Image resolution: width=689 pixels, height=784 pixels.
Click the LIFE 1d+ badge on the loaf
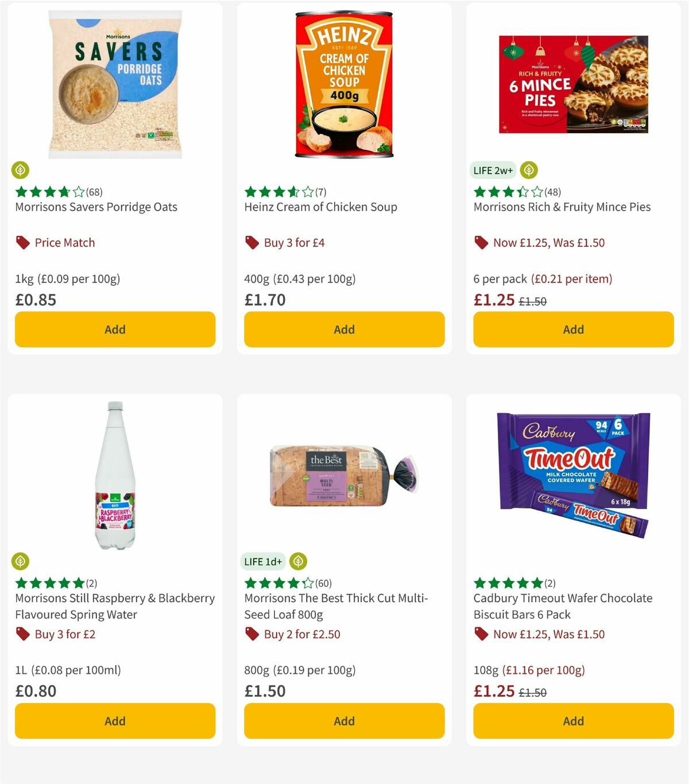(263, 561)
